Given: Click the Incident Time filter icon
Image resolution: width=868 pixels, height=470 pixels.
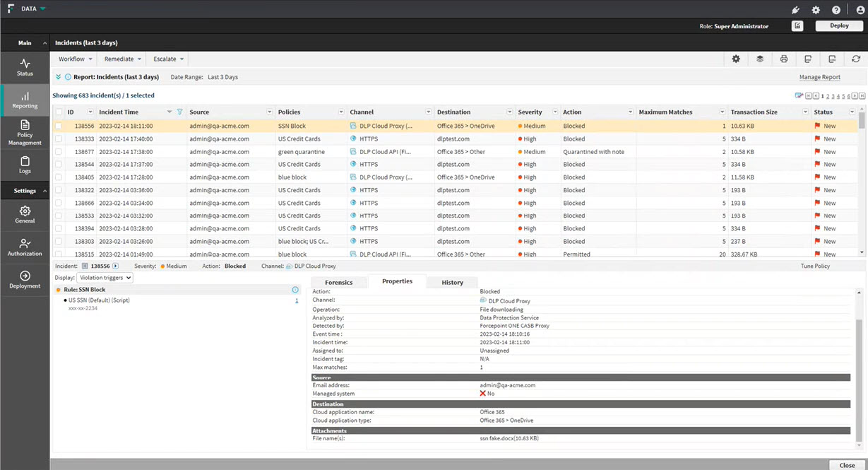Looking at the screenshot, I should click(179, 112).
